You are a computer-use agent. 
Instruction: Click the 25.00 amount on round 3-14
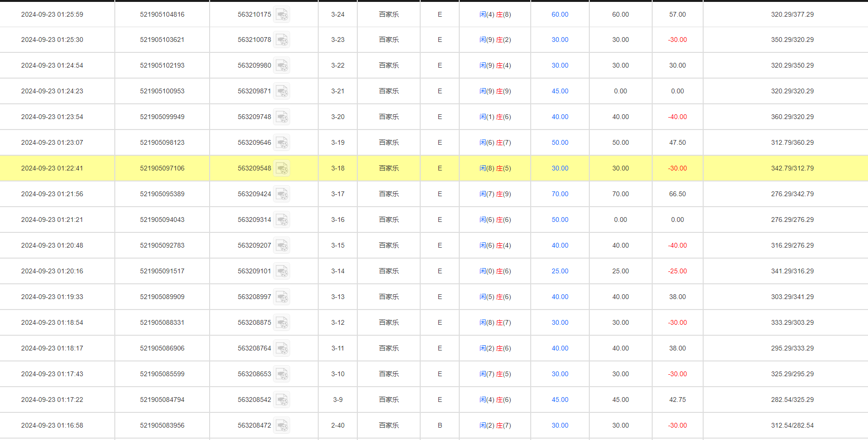point(559,271)
